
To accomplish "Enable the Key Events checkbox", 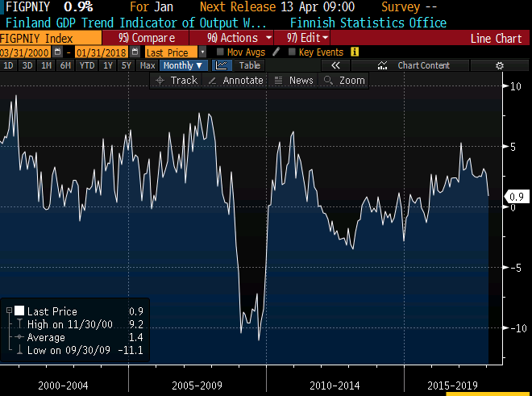I will click(x=291, y=52).
